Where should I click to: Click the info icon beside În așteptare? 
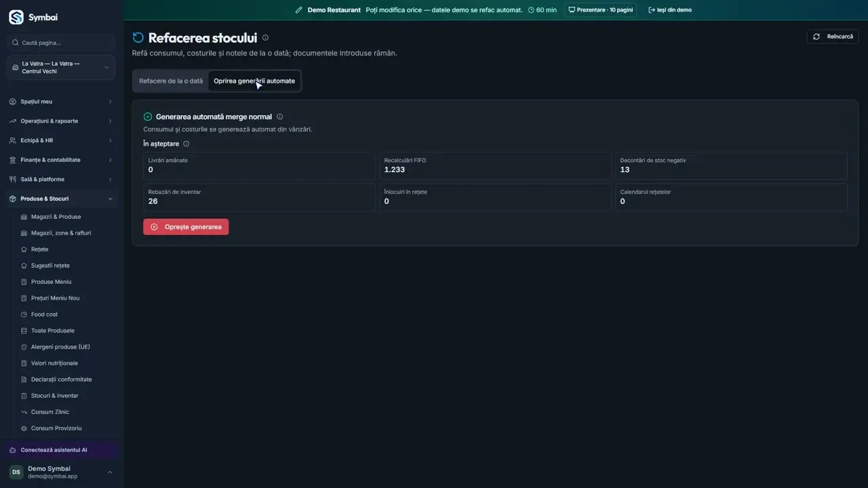click(186, 144)
